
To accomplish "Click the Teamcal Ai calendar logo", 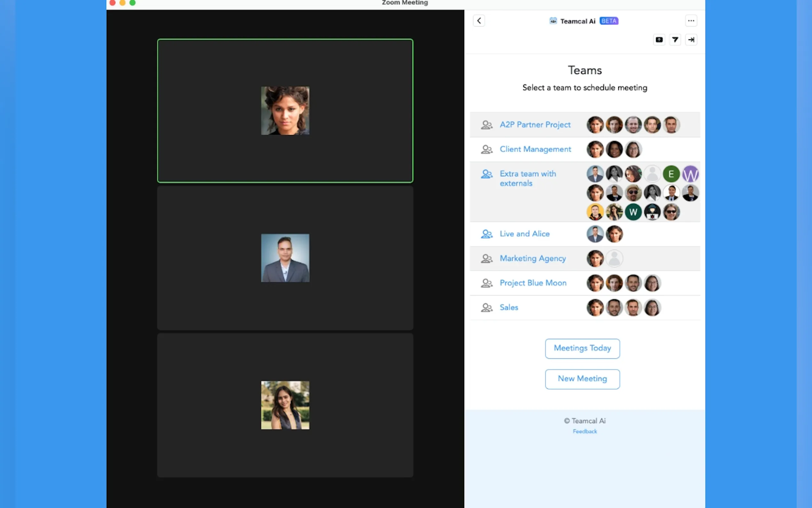I will pyautogui.click(x=553, y=21).
